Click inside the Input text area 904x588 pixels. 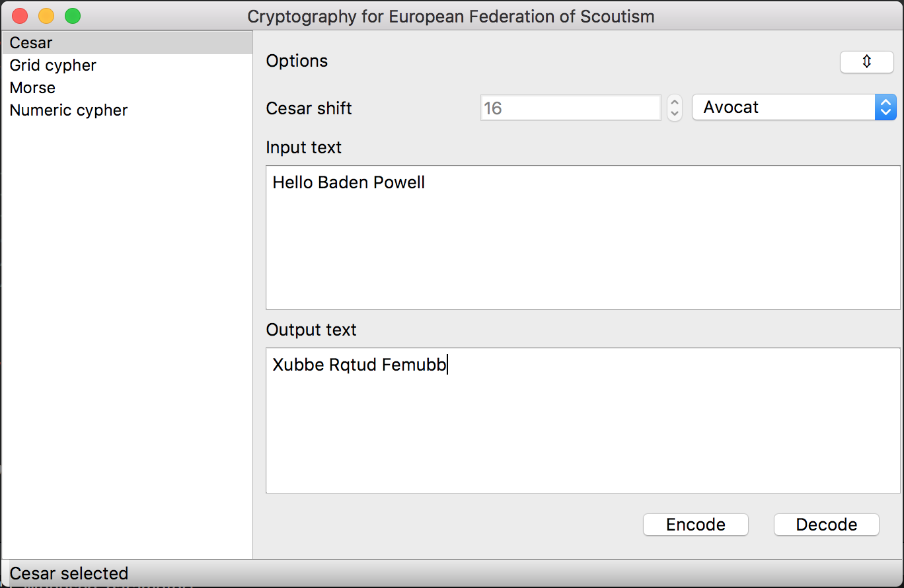point(583,237)
